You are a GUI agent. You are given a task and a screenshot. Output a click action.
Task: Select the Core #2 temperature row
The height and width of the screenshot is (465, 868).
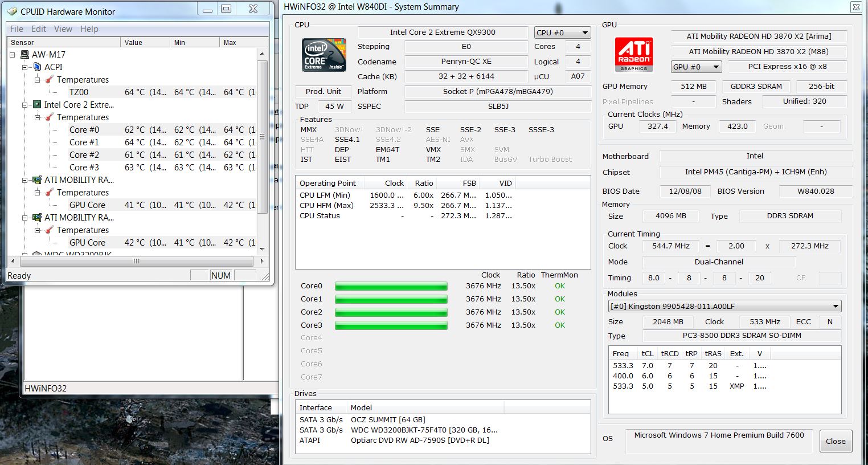(162, 155)
